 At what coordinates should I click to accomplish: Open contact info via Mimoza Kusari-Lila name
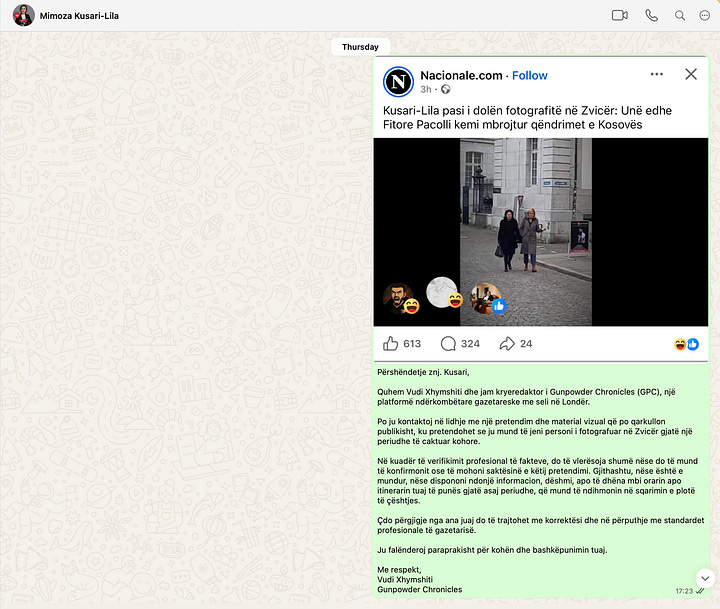pyautogui.click(x=79, y=16)
